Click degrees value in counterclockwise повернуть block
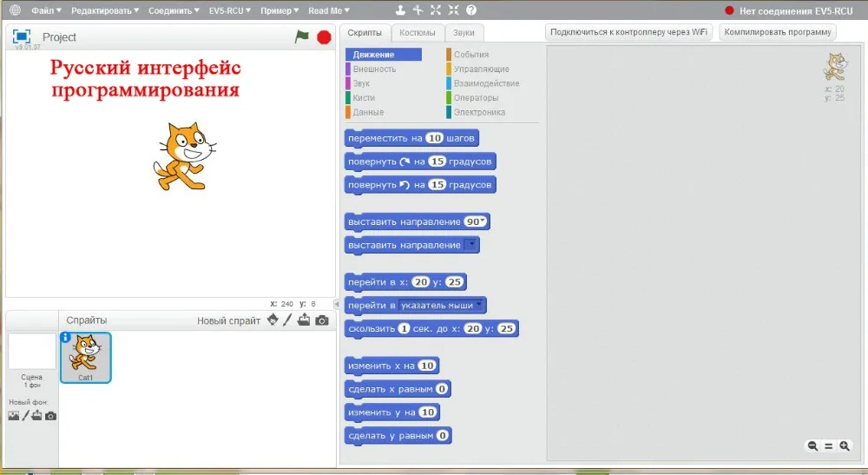The image size is (868, 475). pos(437,184)
